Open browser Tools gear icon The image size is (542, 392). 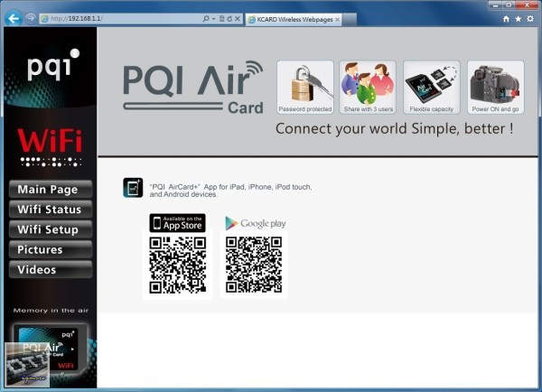(530, 19)
